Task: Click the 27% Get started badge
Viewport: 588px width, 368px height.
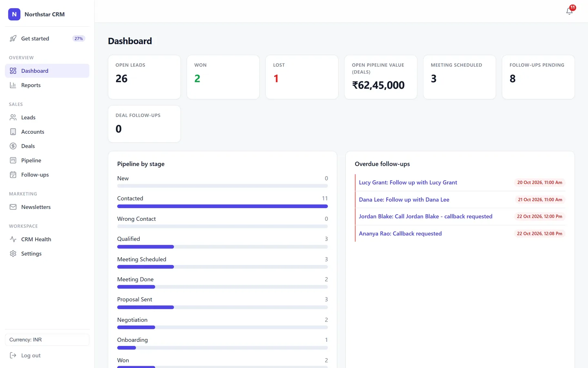Action: tap(79, 38)
